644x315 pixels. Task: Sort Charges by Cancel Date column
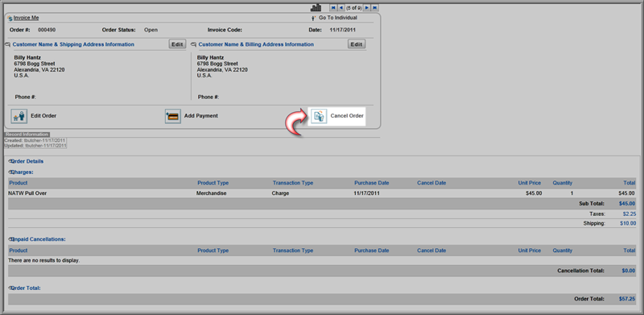431,183
